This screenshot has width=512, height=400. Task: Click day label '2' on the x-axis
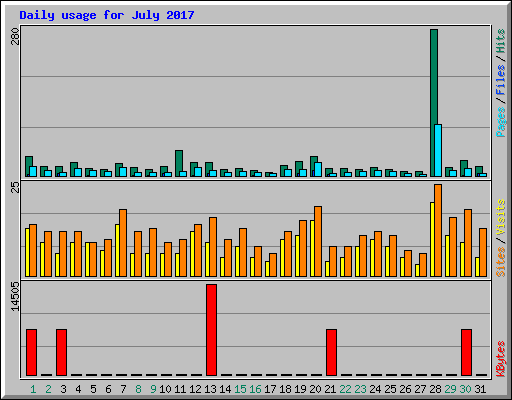click(48, 389)
